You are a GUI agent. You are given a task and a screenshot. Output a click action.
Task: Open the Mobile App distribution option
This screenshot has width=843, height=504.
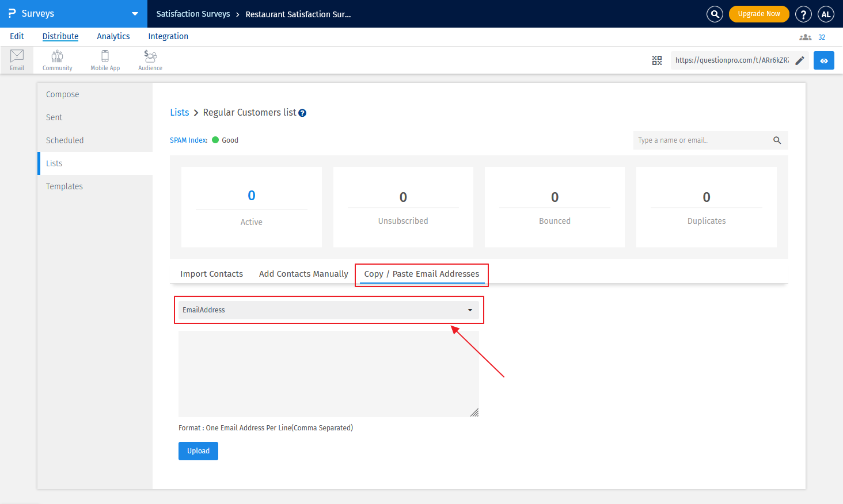click(105, 60)
